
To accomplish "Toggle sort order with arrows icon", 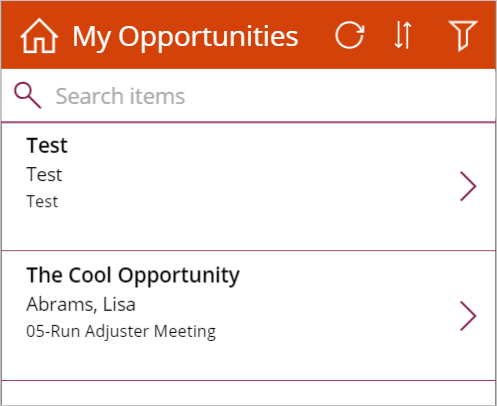I will pos(403,35).
